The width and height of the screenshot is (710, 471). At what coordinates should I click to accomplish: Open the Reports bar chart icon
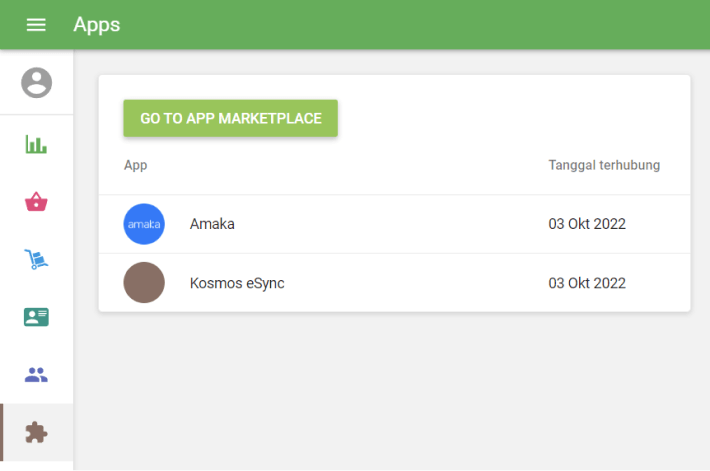(37, 144)
